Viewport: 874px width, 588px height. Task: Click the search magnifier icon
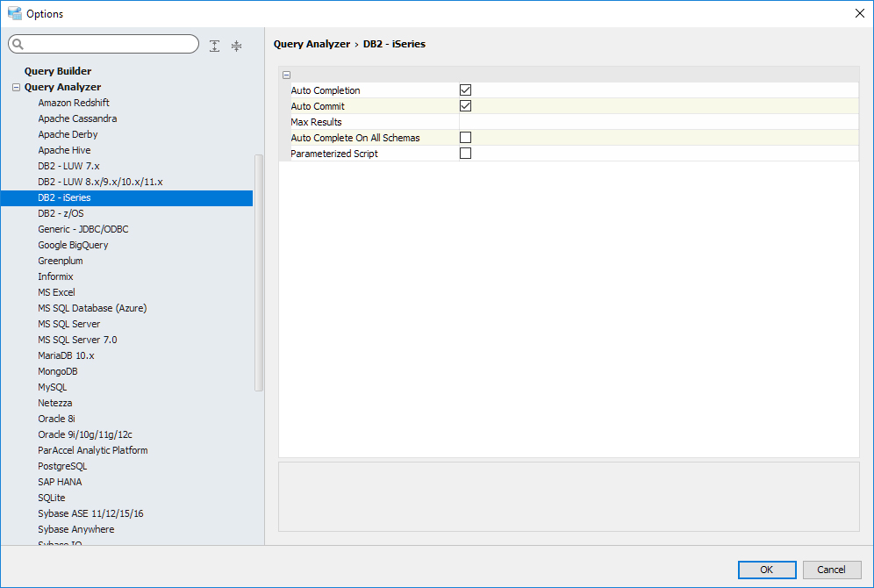pos(18,45)
